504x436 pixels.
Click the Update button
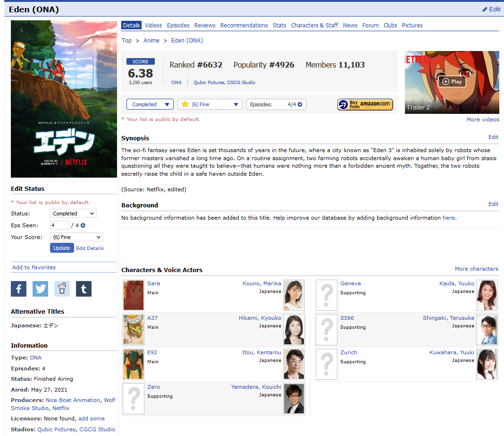pyautogui.click(x=62, y=248)
